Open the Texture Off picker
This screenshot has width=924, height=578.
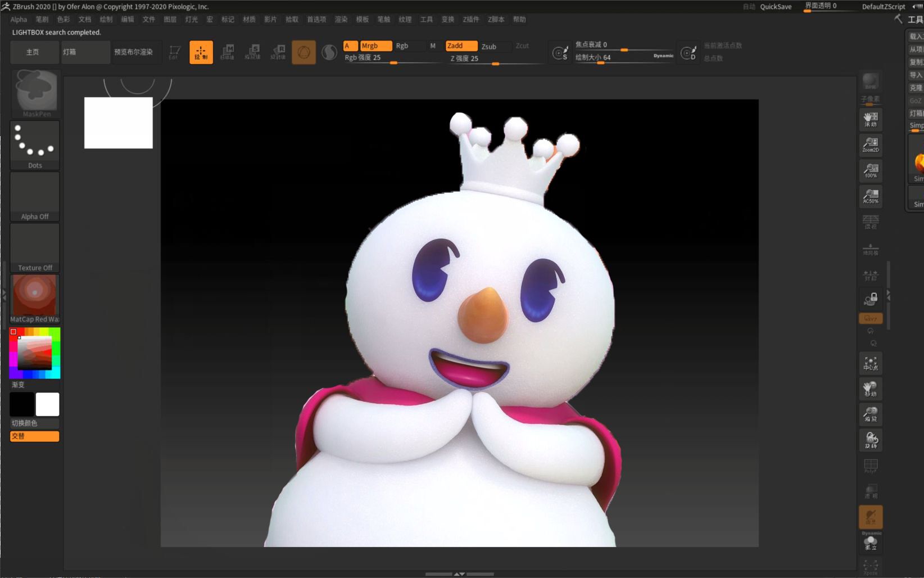point(35,248)
